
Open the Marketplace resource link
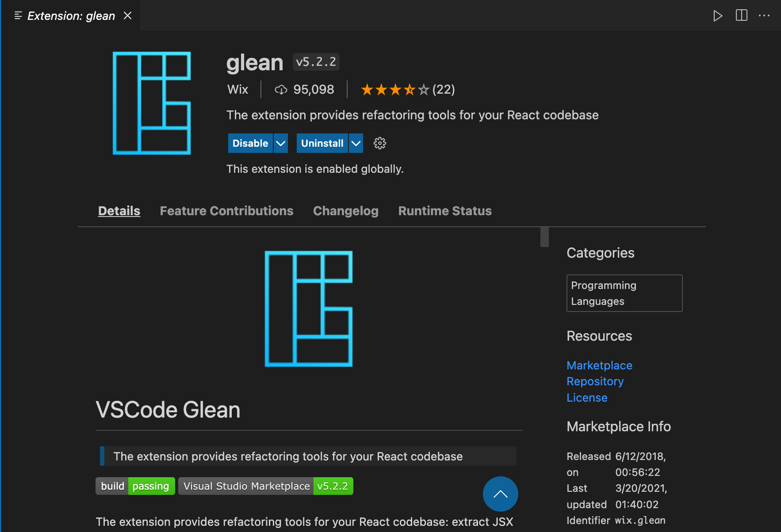pos(600,365)
